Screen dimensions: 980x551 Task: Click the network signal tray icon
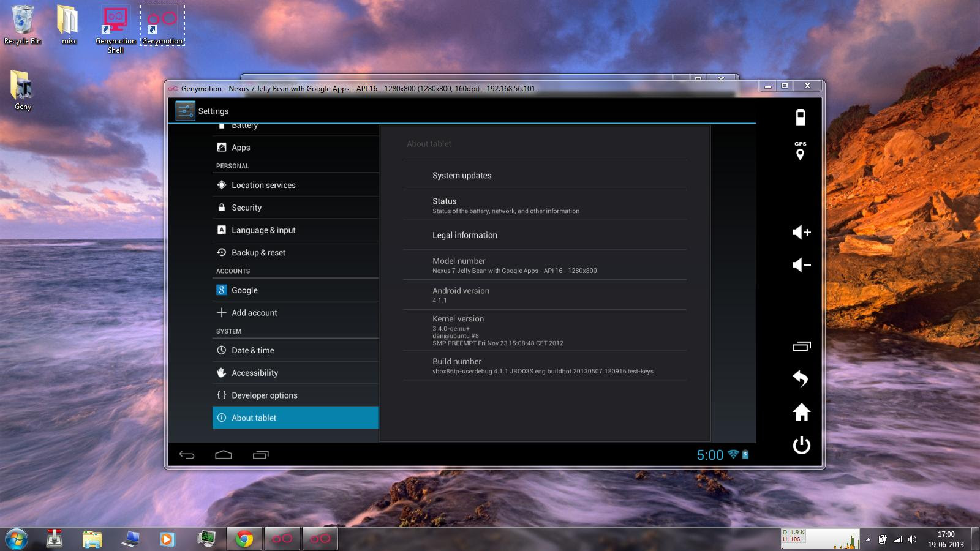(x=898, y=539)
